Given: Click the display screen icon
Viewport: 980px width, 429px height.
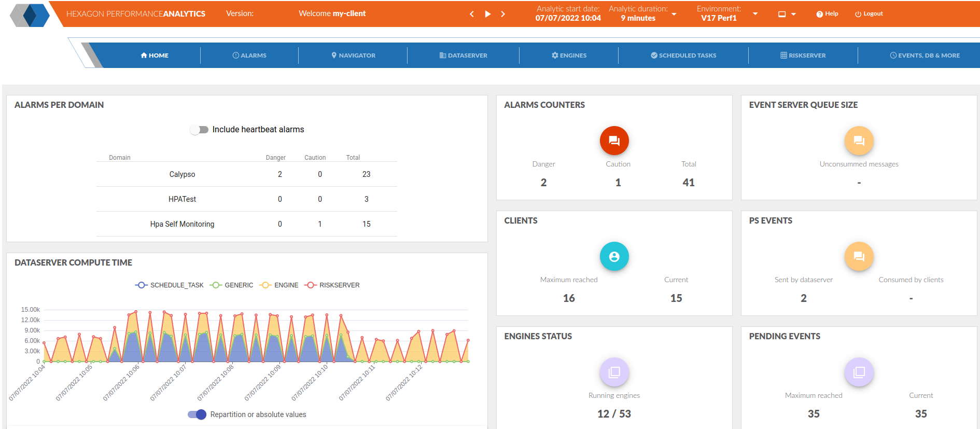Looking at the screenshot, I should pos(782,15).
